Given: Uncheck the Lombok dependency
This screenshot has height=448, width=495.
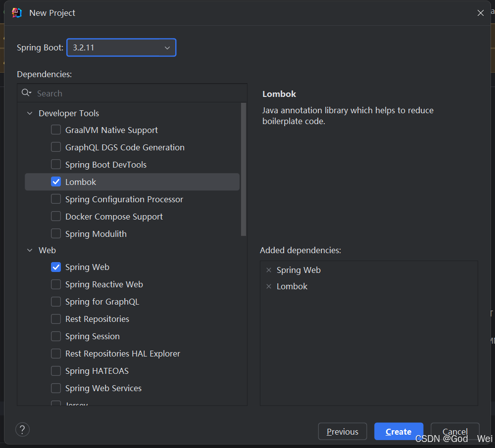Looking at the screenshot, I should [56, 181].
